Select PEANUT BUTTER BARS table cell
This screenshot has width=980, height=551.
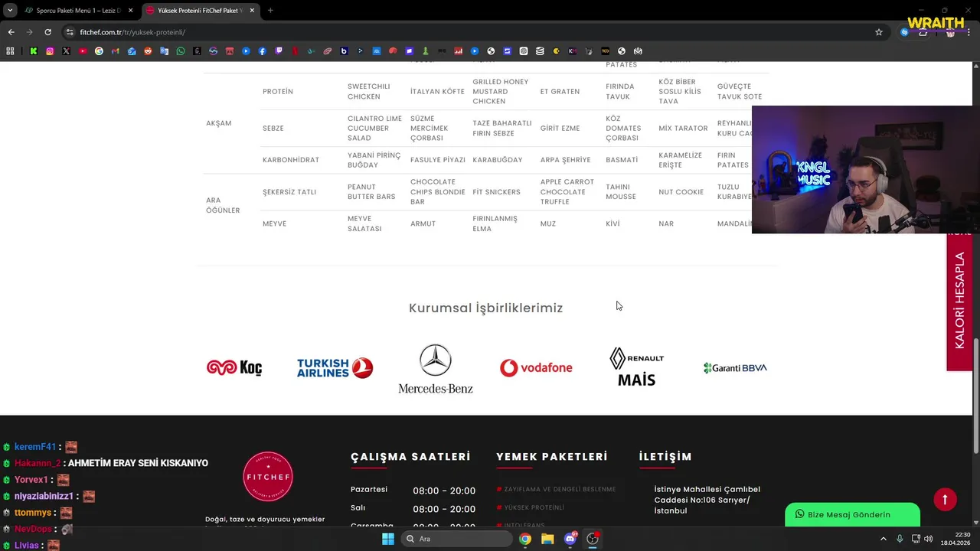[x=371, y=192]
